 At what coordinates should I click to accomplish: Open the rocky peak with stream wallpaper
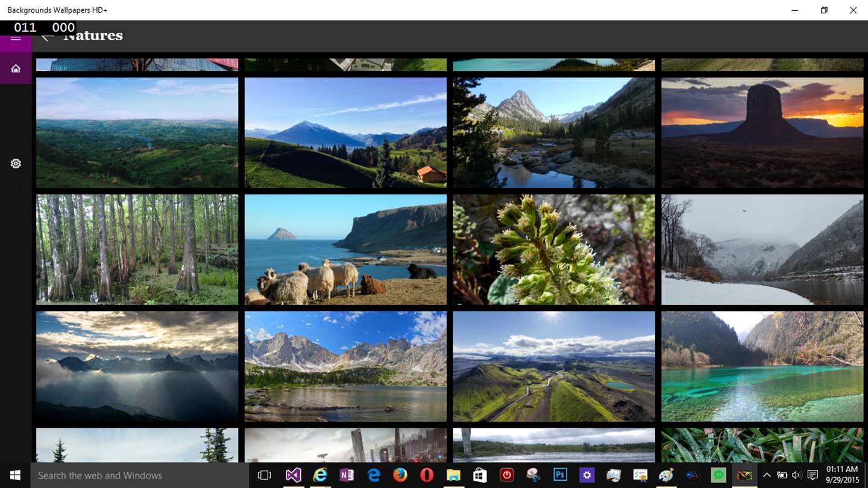click(554, 133)
